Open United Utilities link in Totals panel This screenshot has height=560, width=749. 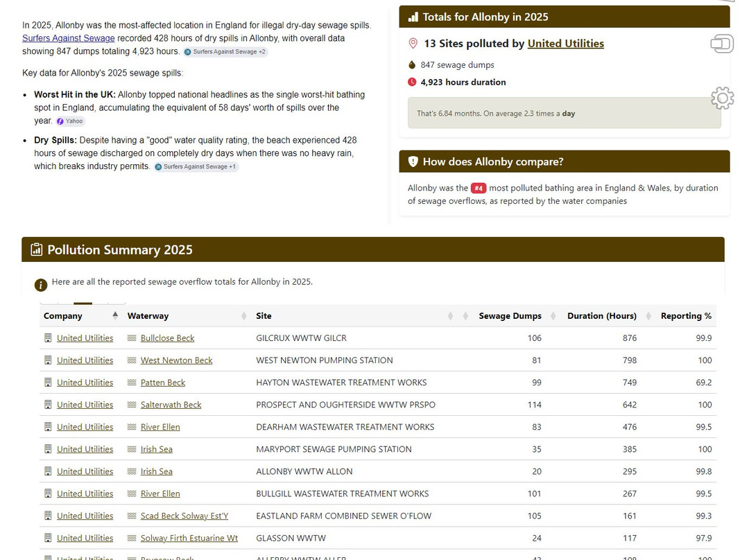[x=566, y=44]
